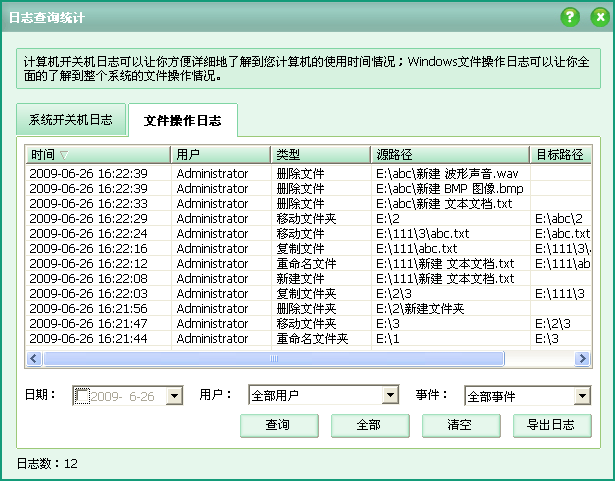The height and width of the screenshot is (481, 615).
Task: Expand the 全部用户 user dropdown
Action: [391, 396]
